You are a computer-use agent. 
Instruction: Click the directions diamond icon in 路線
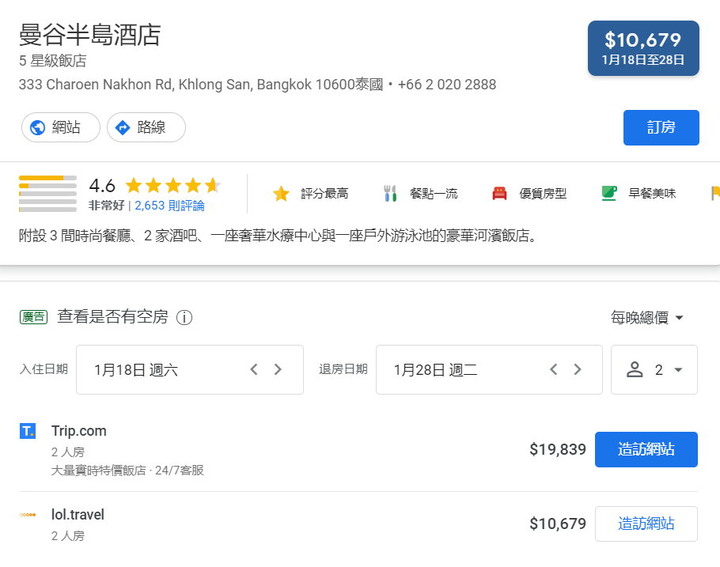pyautogui.click(x=122, y=127)
